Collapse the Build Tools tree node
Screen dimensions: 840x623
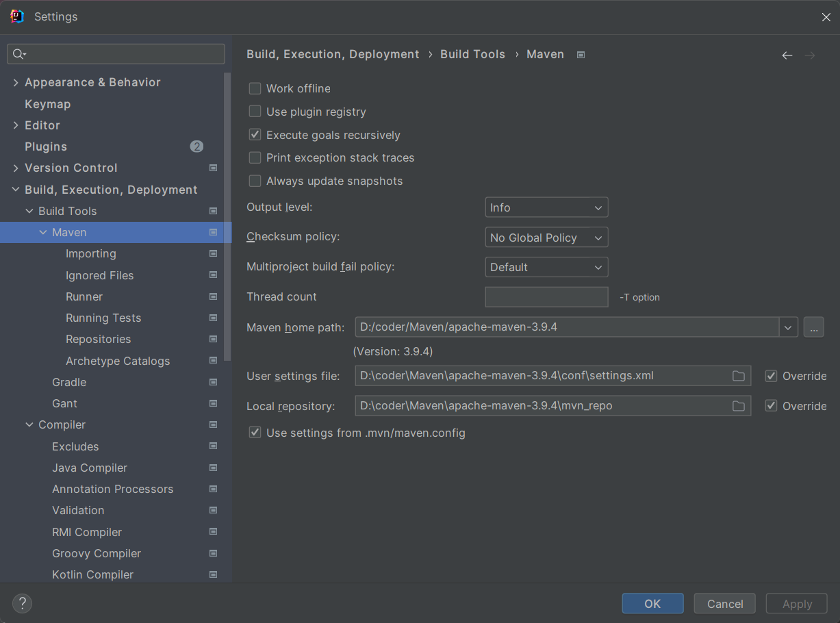[29, 211]
